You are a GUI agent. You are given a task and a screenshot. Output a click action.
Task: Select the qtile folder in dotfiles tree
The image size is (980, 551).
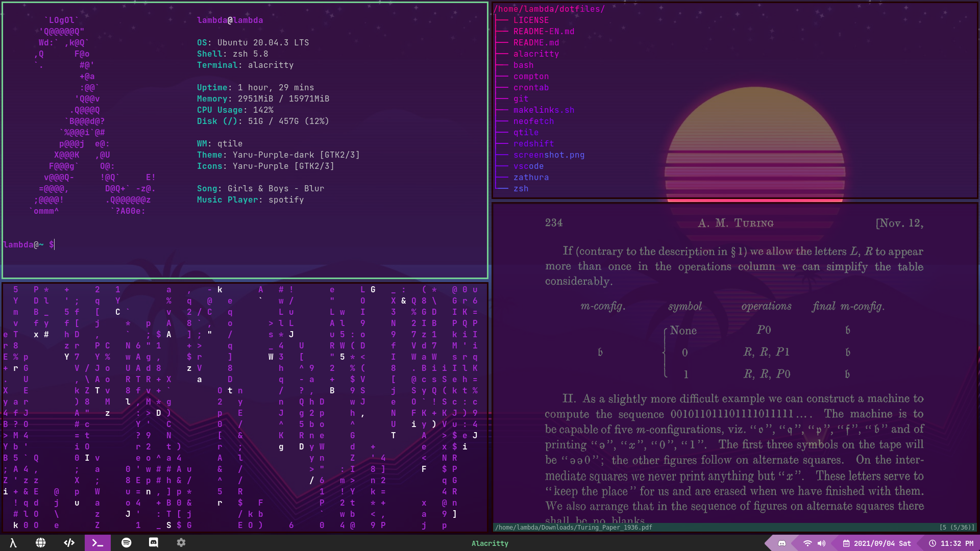click(526, 133)
